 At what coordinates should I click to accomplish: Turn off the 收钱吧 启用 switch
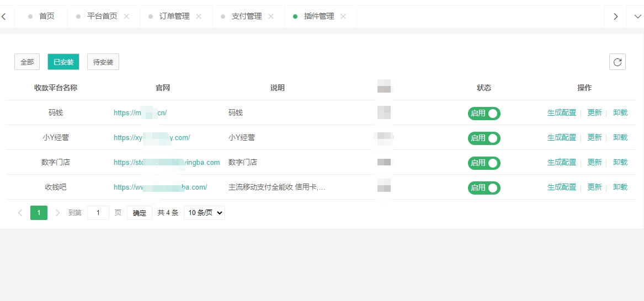pos(484,188)
